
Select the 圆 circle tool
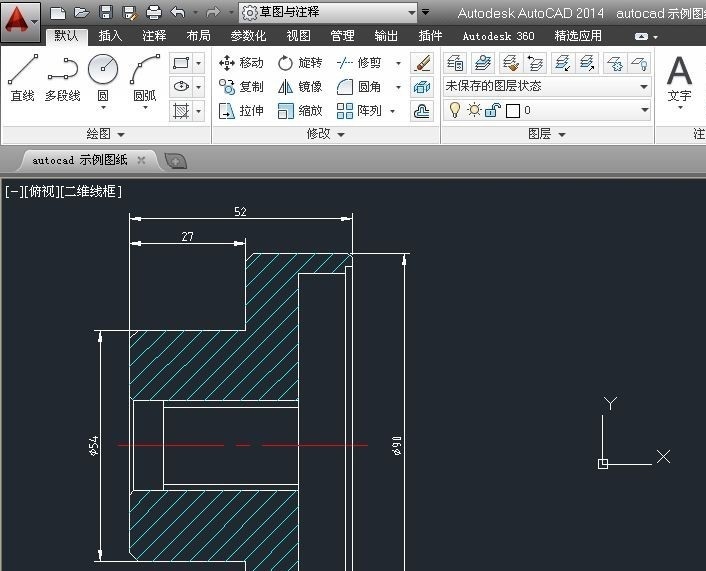(x=103, y=77)
